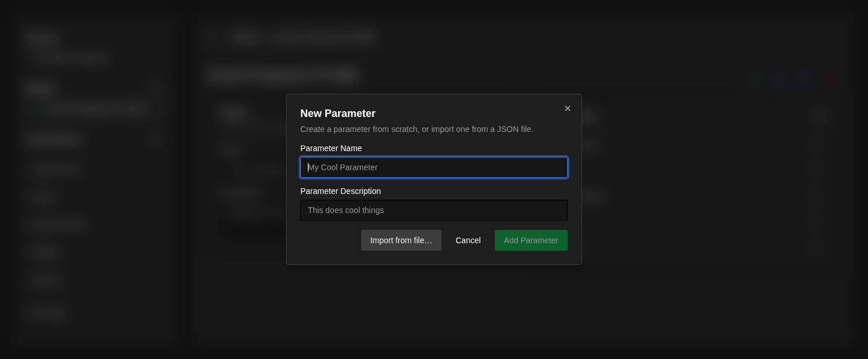Click the New Parameter dialog title

(x=338, y=113)
